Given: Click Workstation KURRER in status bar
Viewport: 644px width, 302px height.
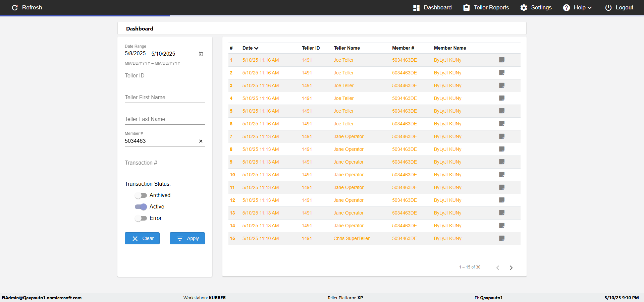Looking at the screenshot, I should 205,298.
